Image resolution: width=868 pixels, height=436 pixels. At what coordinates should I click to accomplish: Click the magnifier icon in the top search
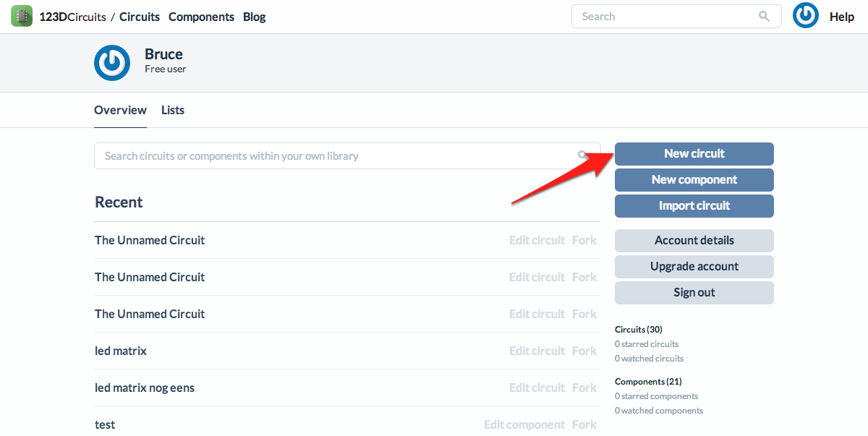click(x=764, y=16)
